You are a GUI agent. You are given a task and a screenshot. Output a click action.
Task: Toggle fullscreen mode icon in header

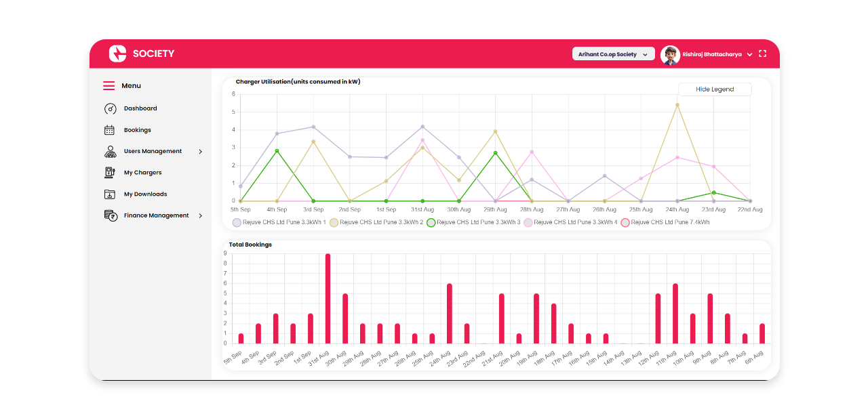[763, 54]
